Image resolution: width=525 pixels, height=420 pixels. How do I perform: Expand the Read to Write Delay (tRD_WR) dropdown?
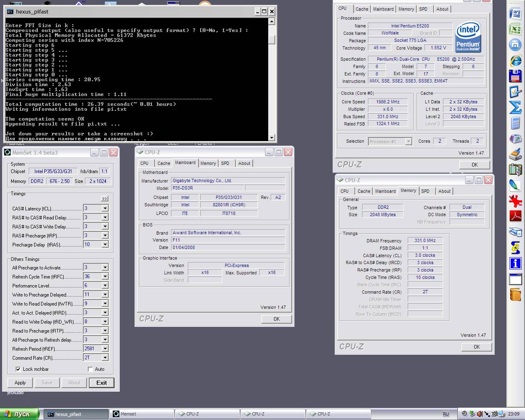click(x=105, y=322)
